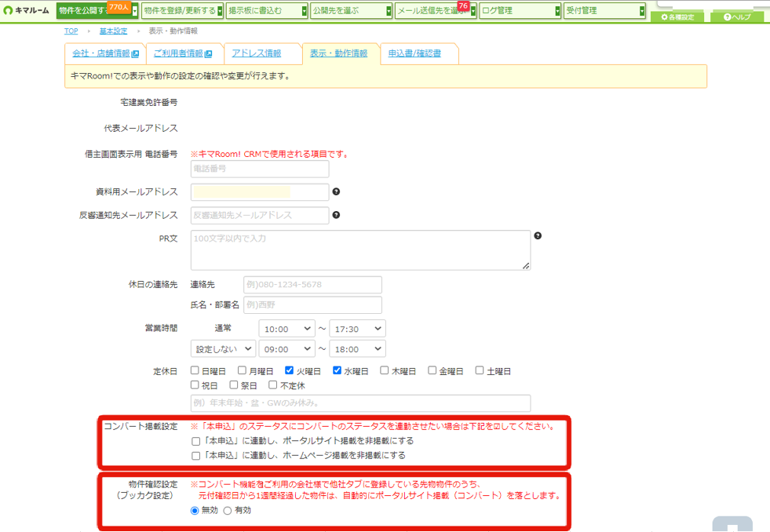Select 無効 radio button

[x=195, y=511]
